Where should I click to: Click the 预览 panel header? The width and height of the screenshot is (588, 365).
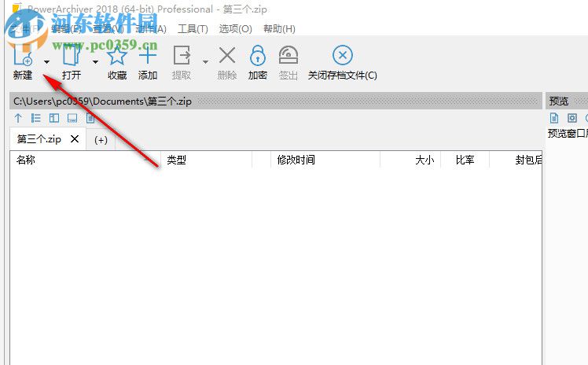tap(567, 101)
